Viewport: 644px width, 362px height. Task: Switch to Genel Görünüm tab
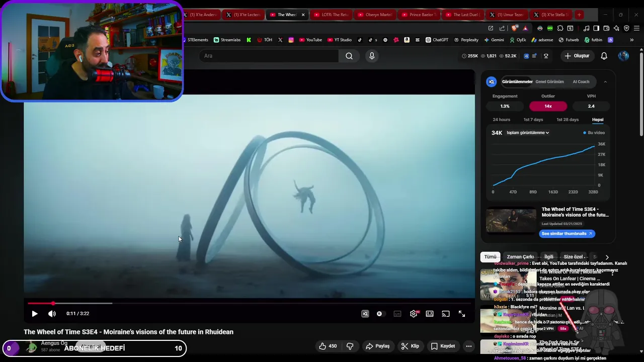(549, 81)
